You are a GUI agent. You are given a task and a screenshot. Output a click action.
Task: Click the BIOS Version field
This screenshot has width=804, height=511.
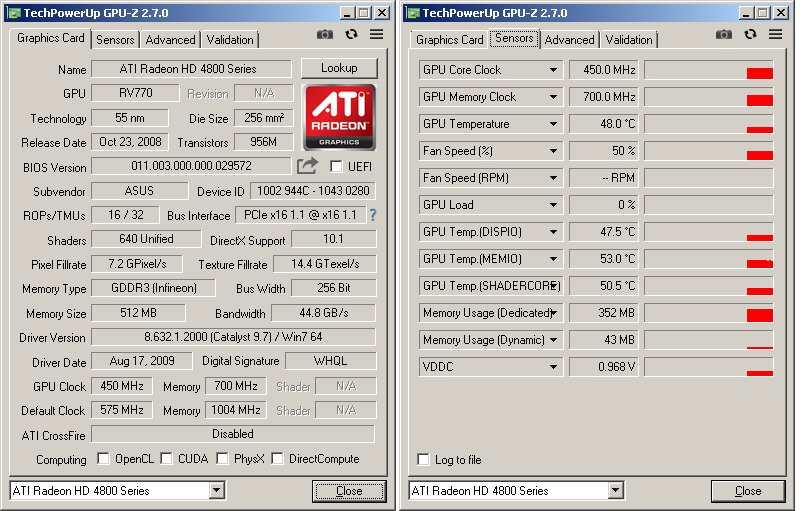[x=191, y=166]
